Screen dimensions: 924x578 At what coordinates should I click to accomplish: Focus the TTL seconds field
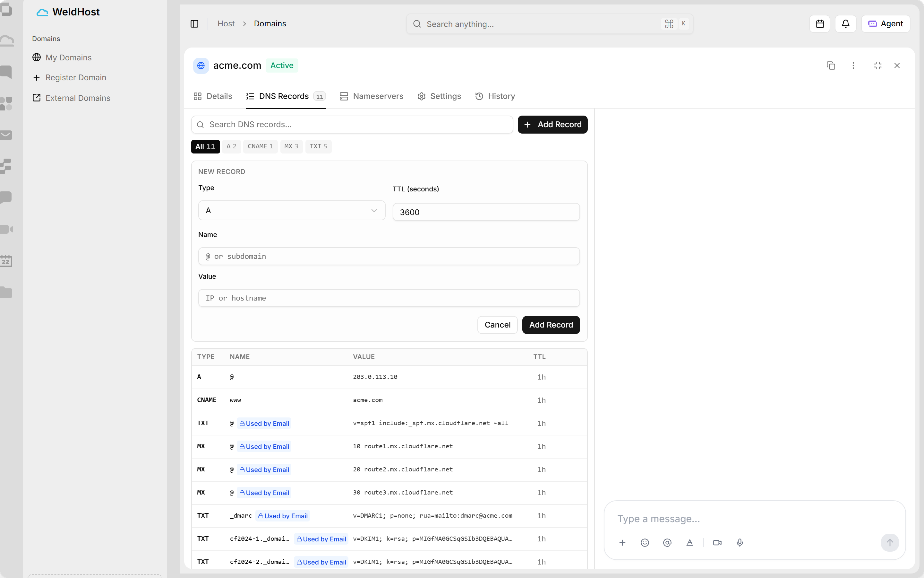(486, 212)
